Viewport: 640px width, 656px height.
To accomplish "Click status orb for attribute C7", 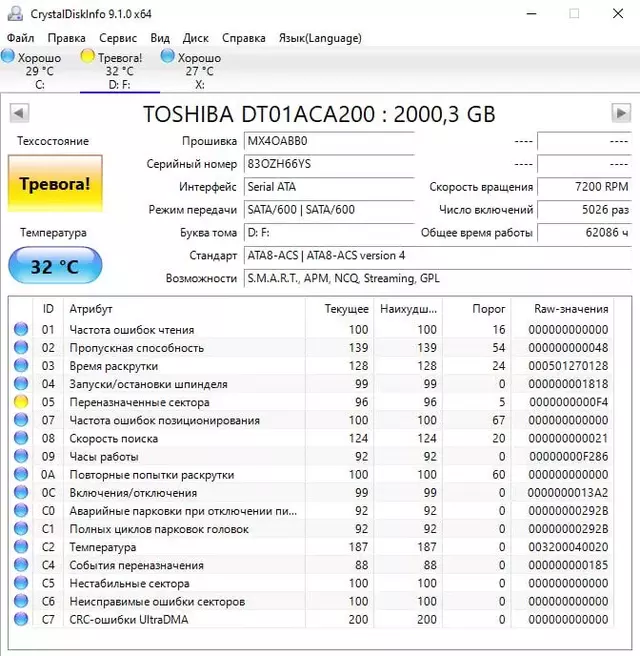I will click(x=21, y=619).
